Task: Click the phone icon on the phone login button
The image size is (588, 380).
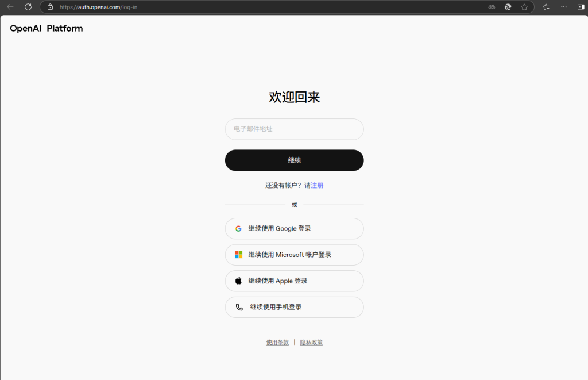Action: coord(238,307)
